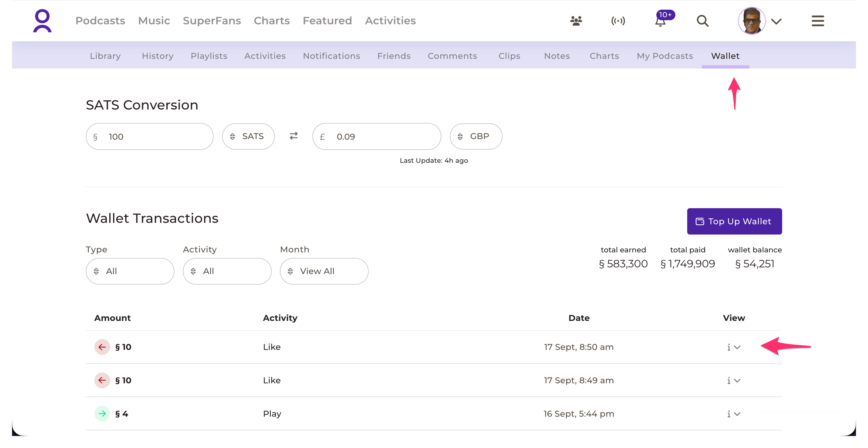The height and width of the screenshot is (448, 868).
Task: Click info icon for 8:50 am Like transaction
Action: tap(729, 347)
